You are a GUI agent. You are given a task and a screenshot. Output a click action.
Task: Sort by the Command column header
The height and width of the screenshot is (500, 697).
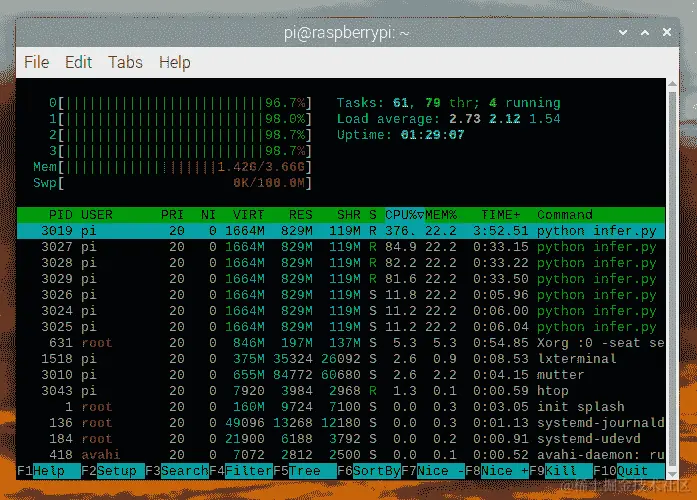click(565, 215)
